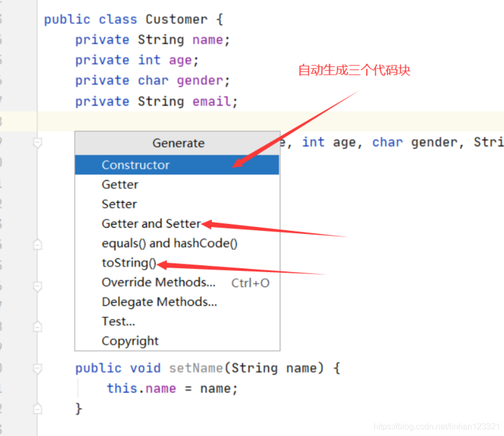Click the int age constructor parameter
The image size is (504, 436).
pyautogui.click(x=329, y=142)
